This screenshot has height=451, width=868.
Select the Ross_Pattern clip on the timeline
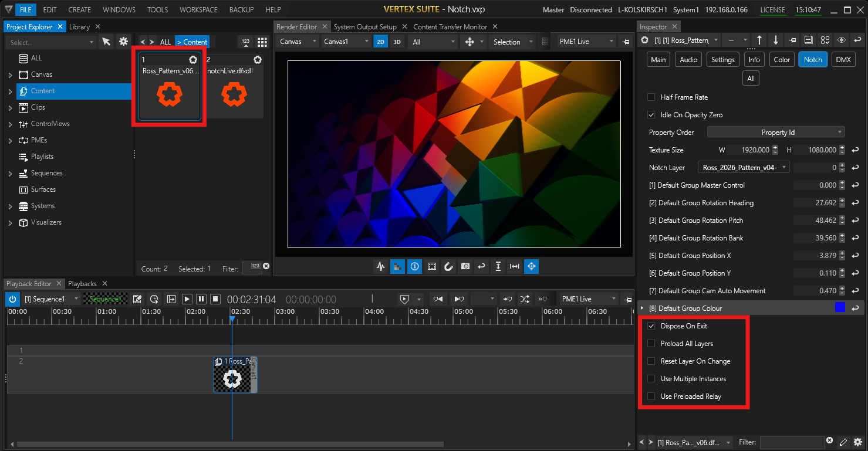[x=235, y=375]
